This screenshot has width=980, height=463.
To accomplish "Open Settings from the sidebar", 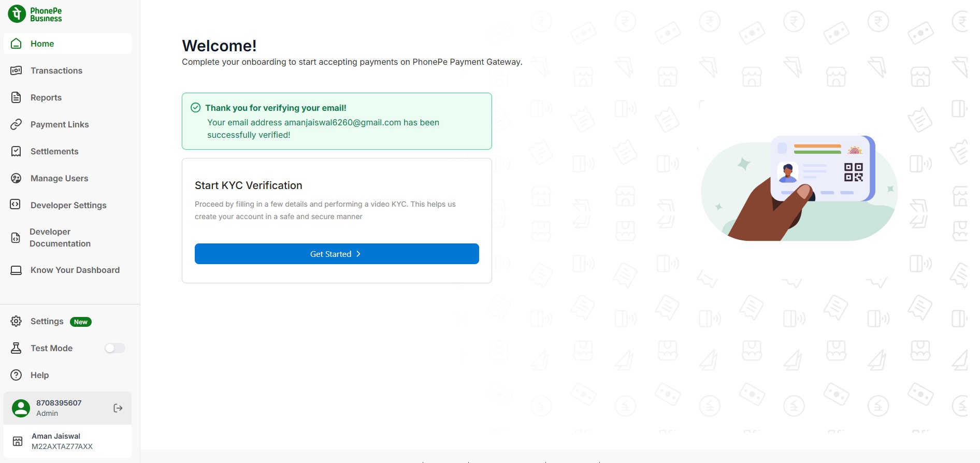I will (x=67, y=321).
